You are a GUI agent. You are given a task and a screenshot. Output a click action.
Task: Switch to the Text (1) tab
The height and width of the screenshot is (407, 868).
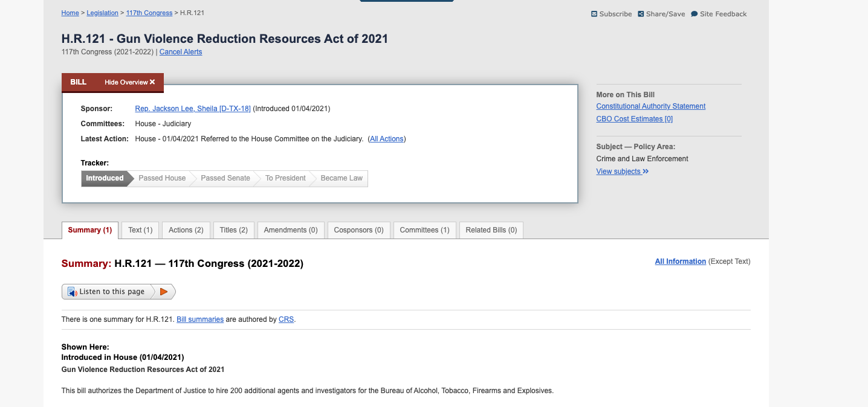(140, 230)
